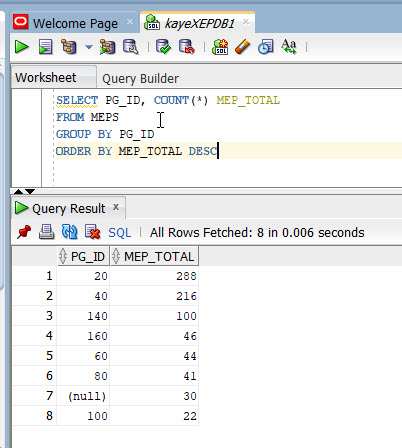Image resolution: width=402 pixels, height=448 pixels.
Task: Toggle upper/lower case Aa icon
Action: [x=289, y=47]
